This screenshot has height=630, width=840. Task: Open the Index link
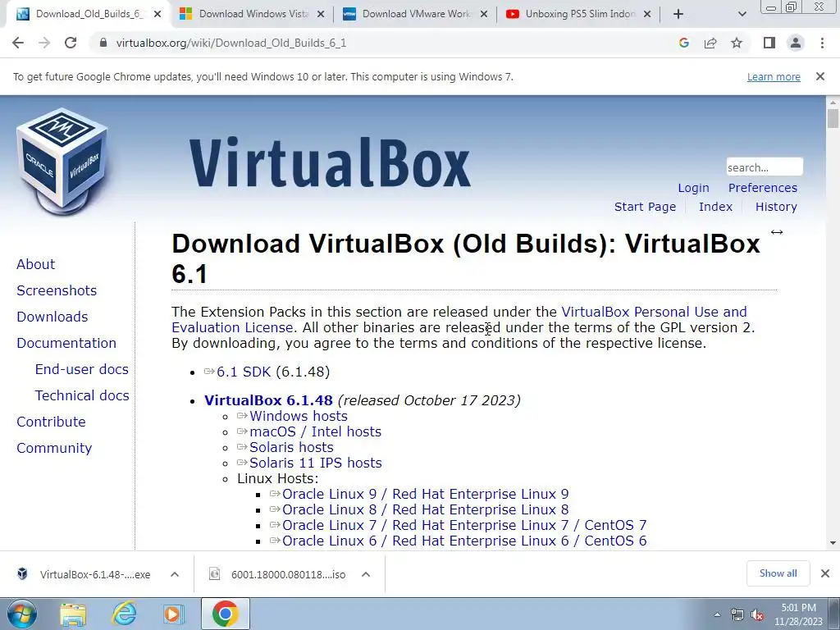click(715, 207)
